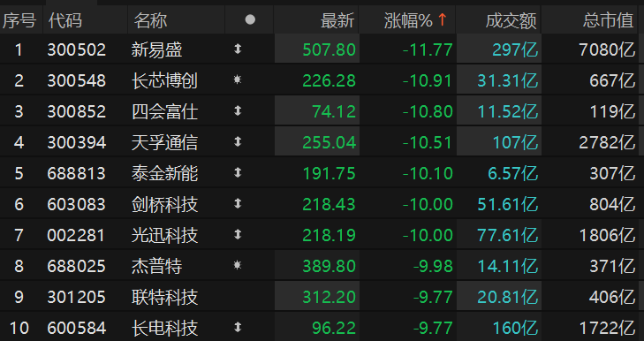Viewport: 644px width, 341px height.
Task: Click market cap 2782亿
Action: [x=607, y=142]
